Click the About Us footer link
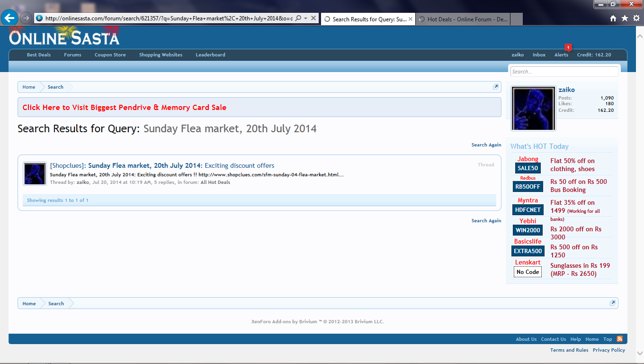Screen dimensions: 644x364 pyautogui.click(x=526, y=339)
